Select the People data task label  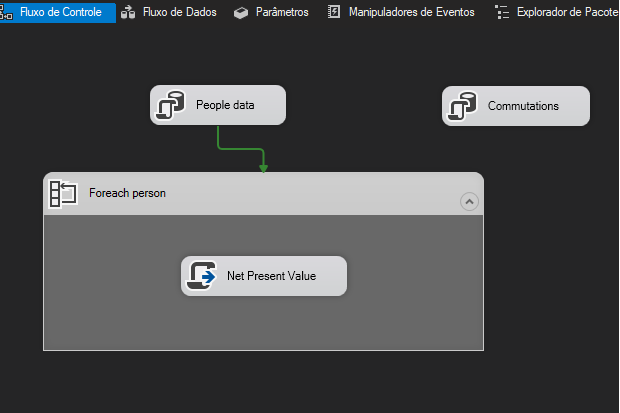pyautogui.click(x=225, y=105)
